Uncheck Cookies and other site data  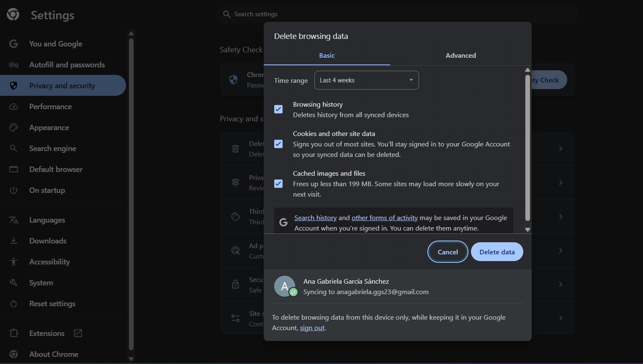coord(278,144)
